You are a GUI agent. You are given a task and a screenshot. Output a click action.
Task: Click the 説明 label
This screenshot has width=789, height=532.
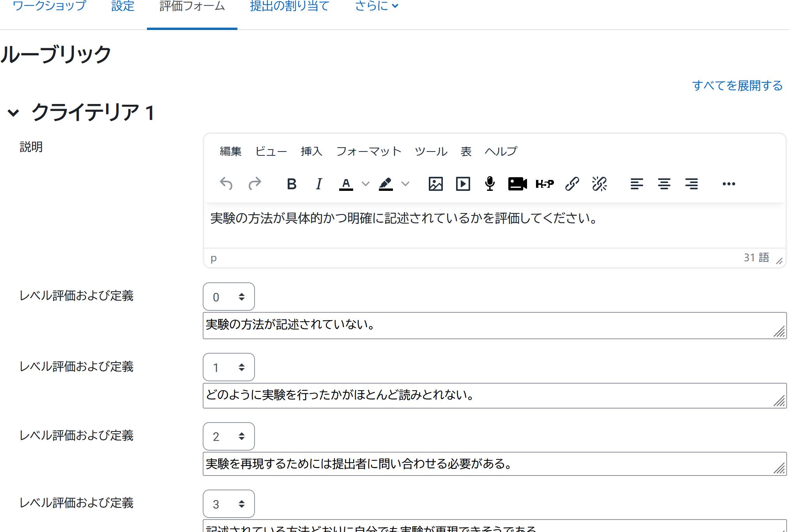tap(31, 147)
